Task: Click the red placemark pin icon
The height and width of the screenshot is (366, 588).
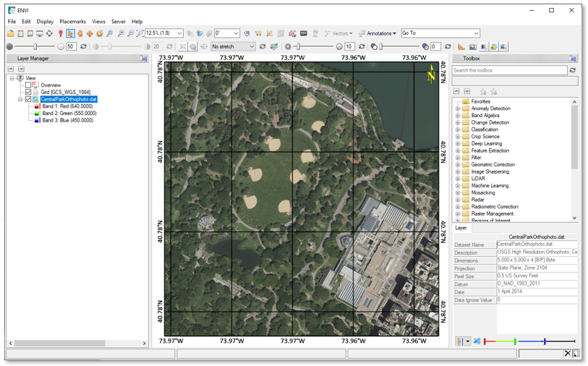Action: (60, 33)
